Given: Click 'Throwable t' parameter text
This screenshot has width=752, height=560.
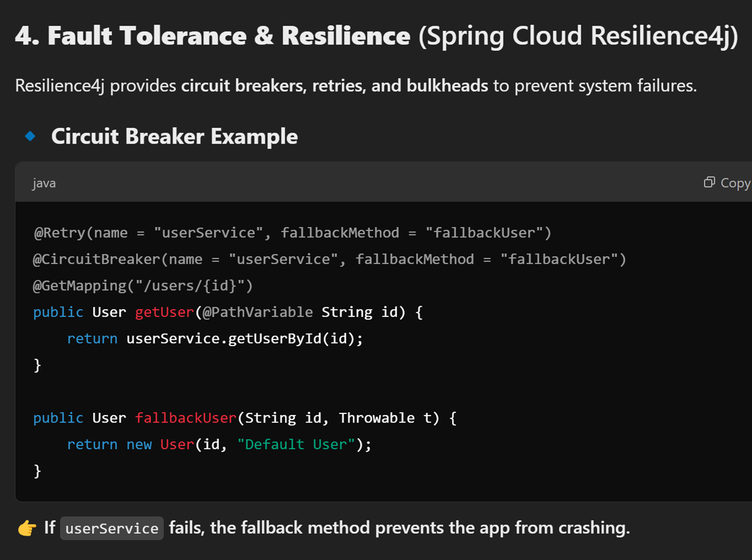Looking at the screenshot, I should (x=385, y=418).
